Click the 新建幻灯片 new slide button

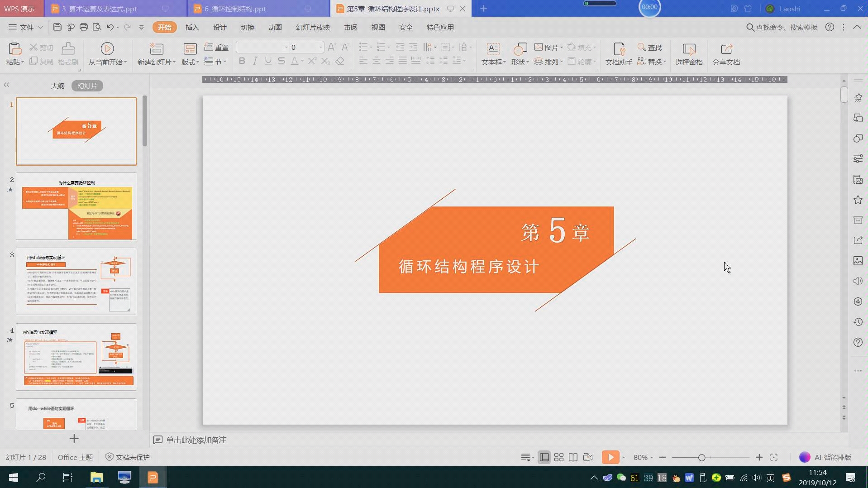pos(156,53)
